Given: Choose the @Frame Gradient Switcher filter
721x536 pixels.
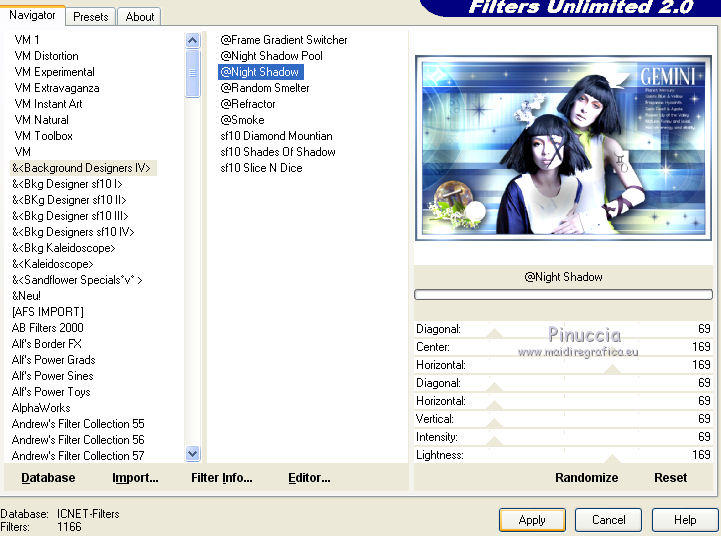Looking at the screenshot, I should [284, 40].
